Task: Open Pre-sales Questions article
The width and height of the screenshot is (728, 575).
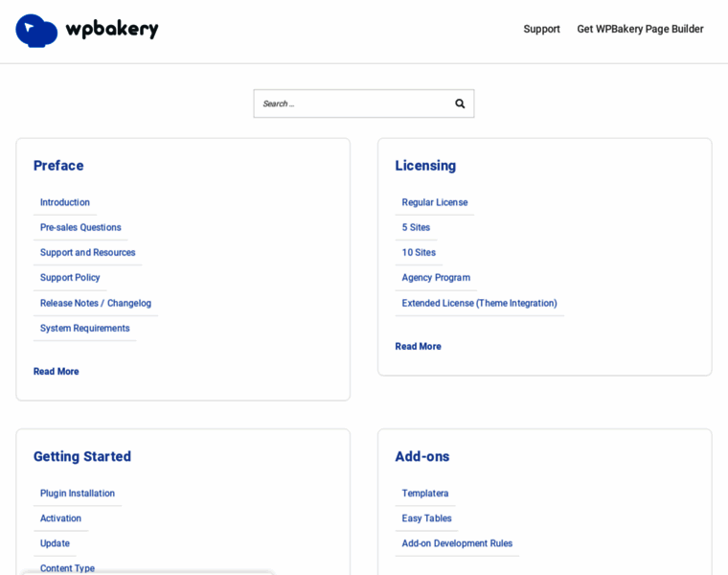Action: pos(80,227)
